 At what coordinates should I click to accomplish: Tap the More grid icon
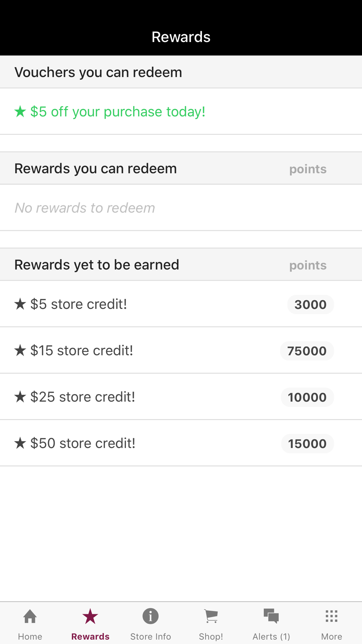332,616
